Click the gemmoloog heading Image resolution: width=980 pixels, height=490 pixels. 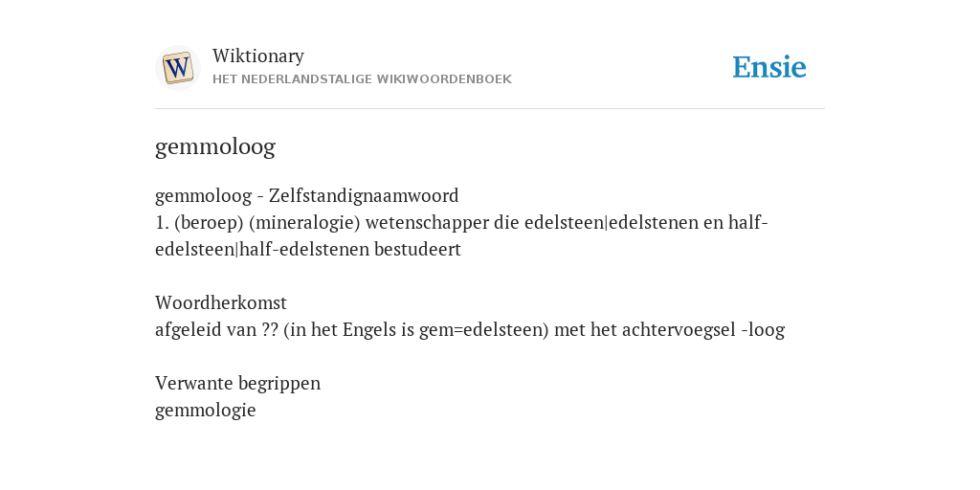pos(215,146)
